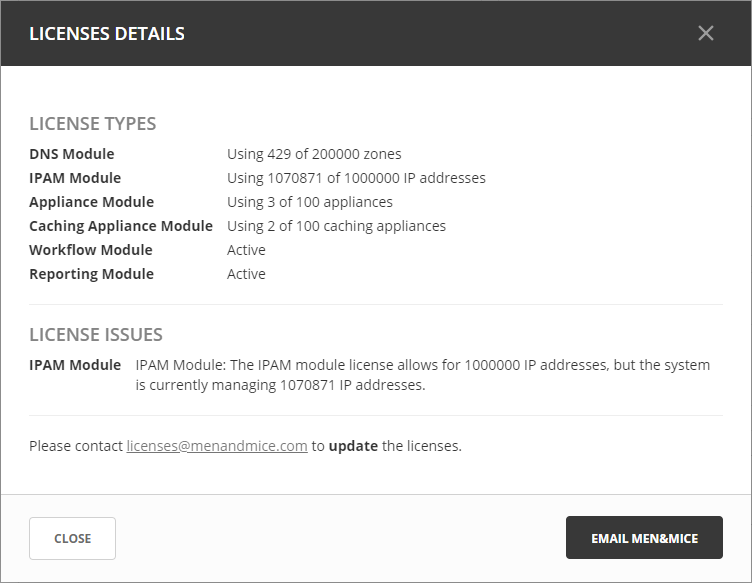This screenshot has width=752, height=583.
Task: Click the CLOSE button
Action: [x=72, y=538]
